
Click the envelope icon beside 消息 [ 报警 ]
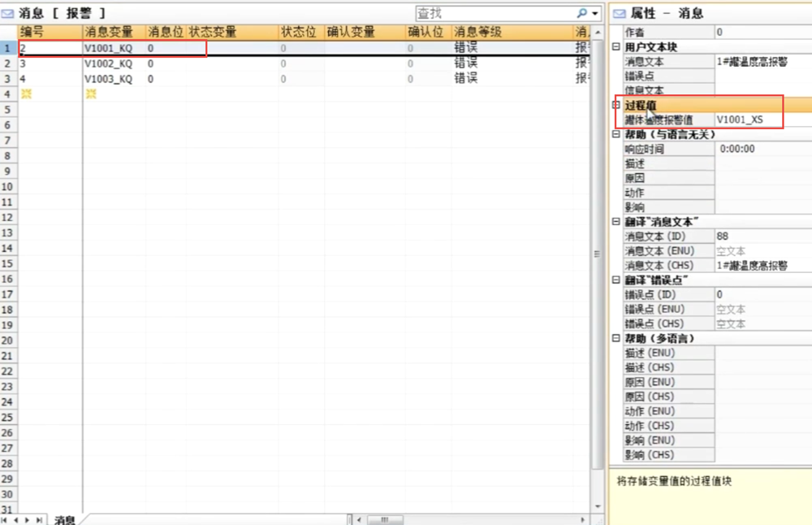pos(7,14)
